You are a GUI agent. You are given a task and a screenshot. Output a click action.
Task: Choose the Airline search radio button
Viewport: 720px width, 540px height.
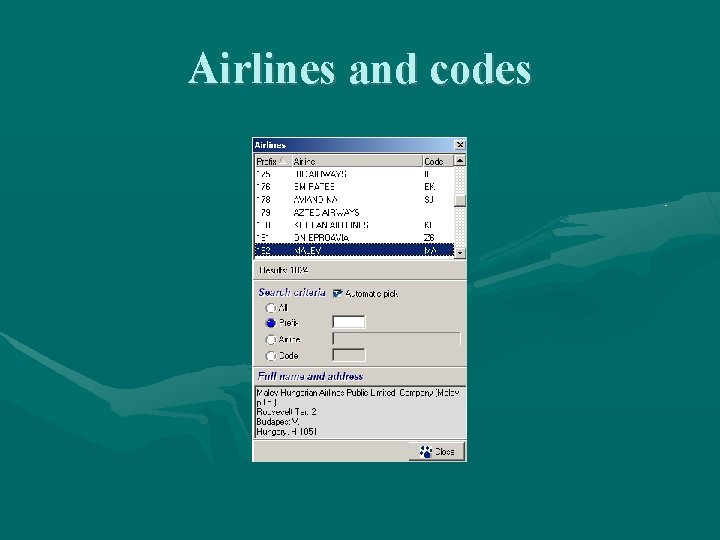[271, 340]
